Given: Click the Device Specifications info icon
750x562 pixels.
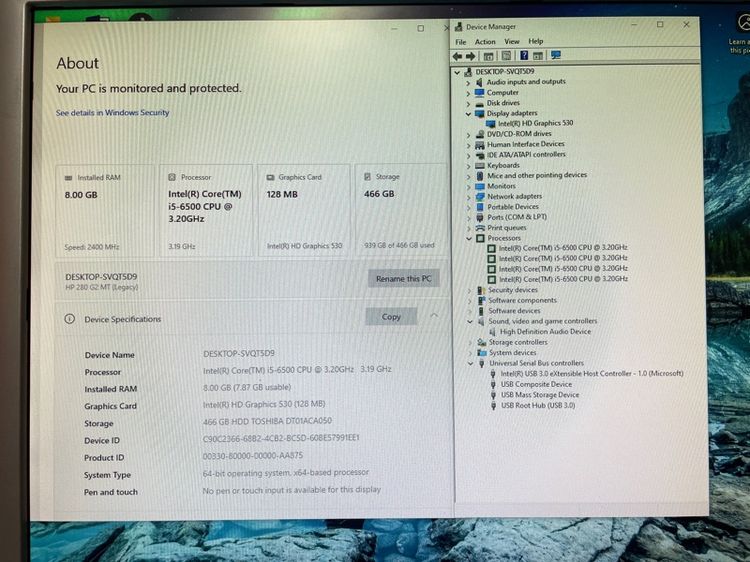Looking at the screenshot, I should (70, 319).
